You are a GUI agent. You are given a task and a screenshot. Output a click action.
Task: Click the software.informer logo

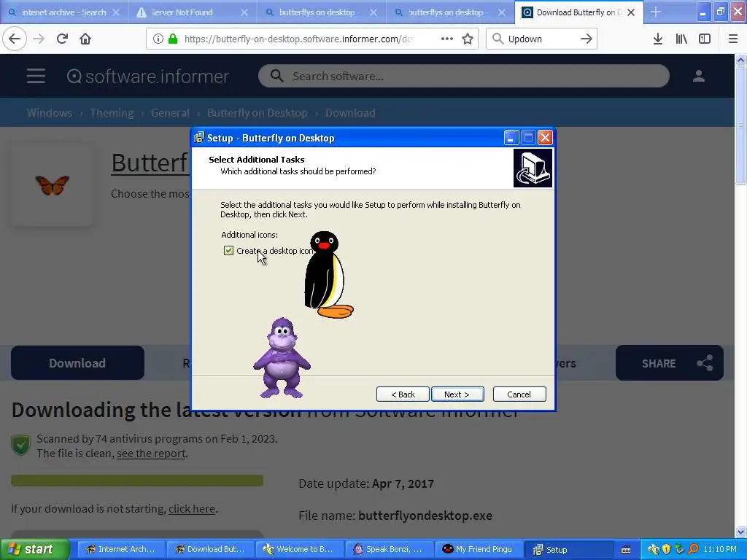pos(148,76)
